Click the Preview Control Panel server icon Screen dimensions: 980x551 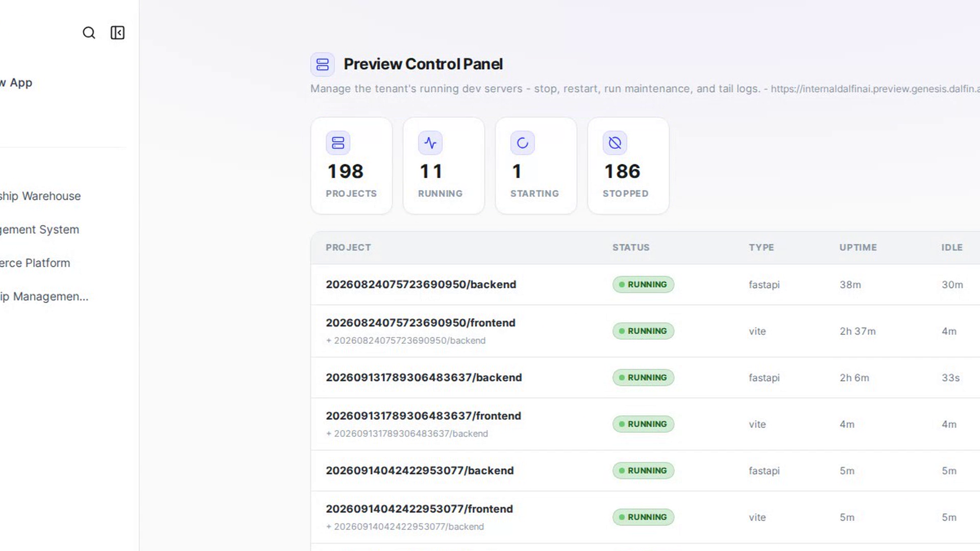pos(323,64)
